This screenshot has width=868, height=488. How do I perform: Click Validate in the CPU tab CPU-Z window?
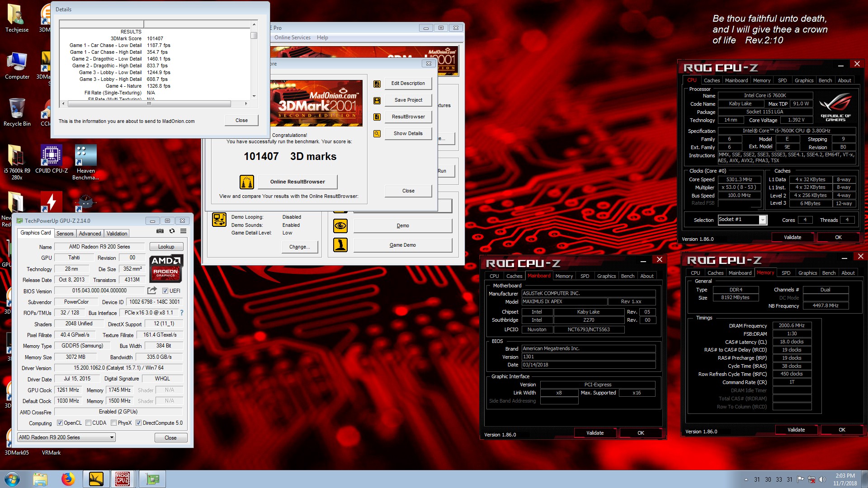[792, 237]
